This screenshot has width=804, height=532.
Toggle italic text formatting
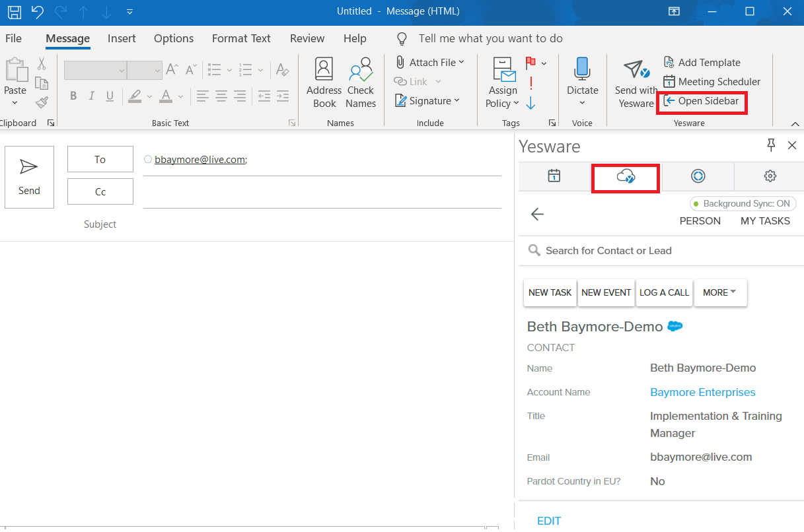pyautogui.click(x=92, y=96)
